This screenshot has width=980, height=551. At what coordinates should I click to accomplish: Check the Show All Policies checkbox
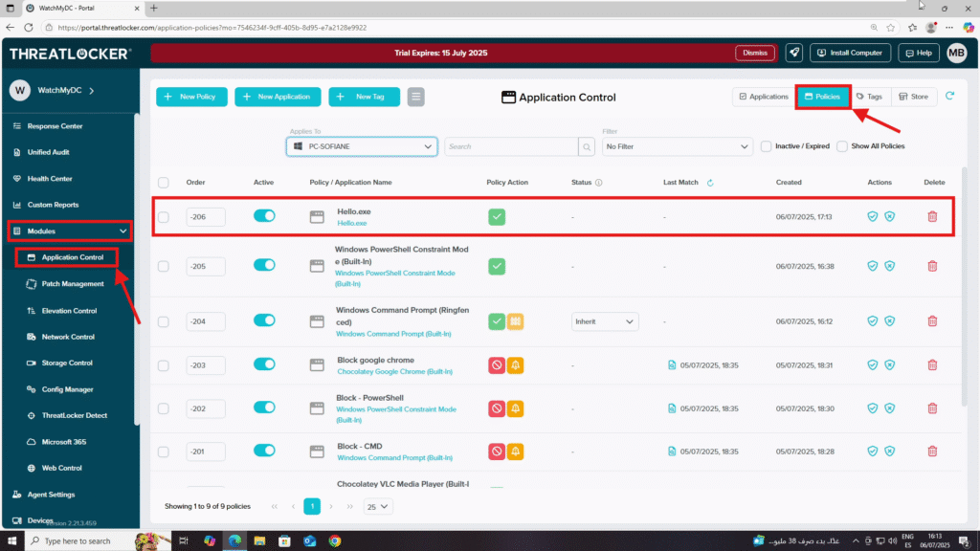click(842, 146)
